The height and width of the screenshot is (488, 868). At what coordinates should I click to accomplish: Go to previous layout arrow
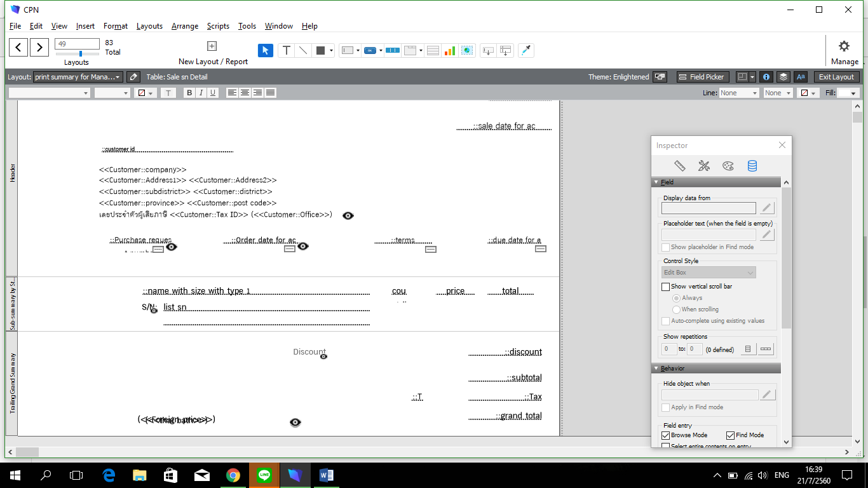coord(18,47)
